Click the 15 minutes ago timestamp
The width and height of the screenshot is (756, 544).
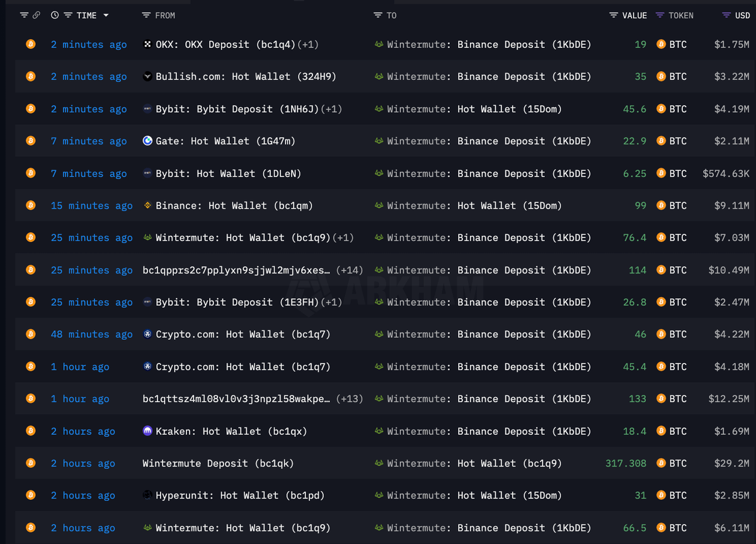coord(92,205)
